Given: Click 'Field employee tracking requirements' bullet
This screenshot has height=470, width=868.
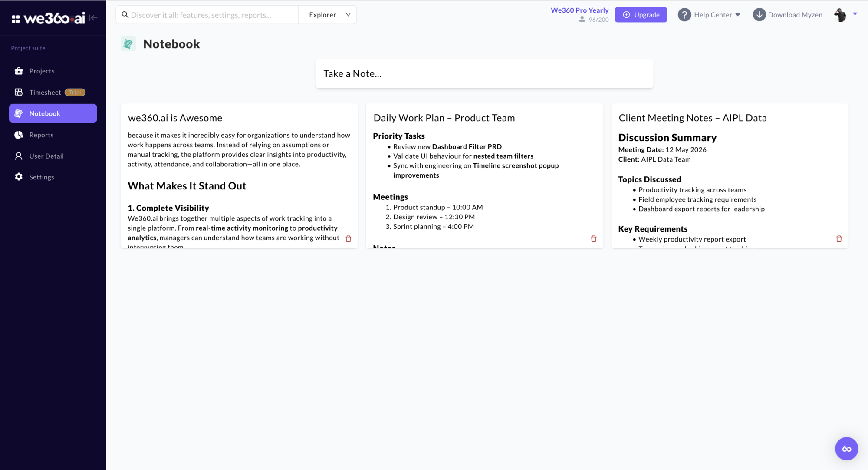Looking at the screenshot, I should [x=697, y=199].
